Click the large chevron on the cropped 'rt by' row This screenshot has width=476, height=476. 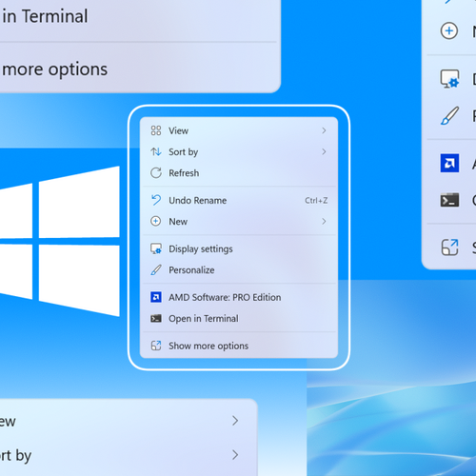click(x=235, y=455)
